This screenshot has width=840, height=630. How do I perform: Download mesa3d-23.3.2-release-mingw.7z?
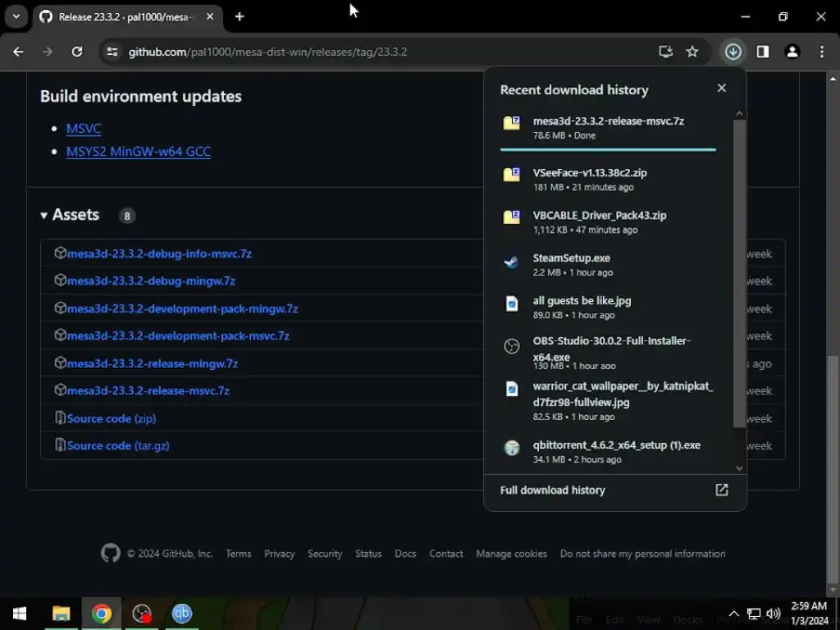152,363
